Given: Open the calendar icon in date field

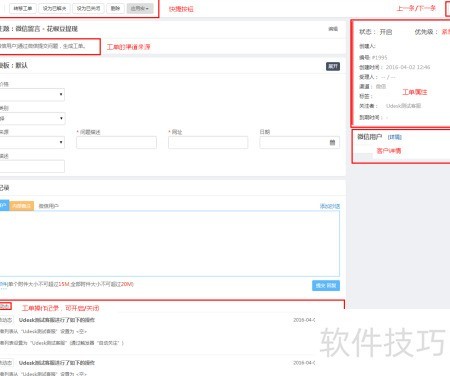Looking at the screenshot, I should tap(332, 143).
